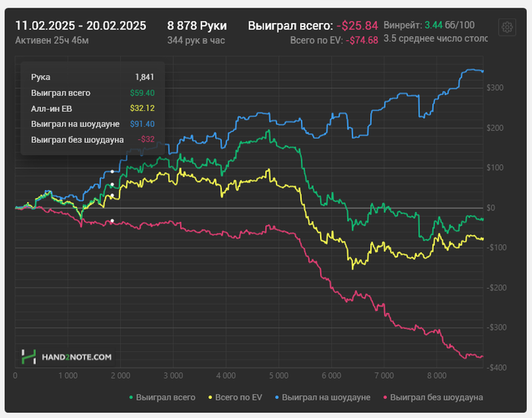Toggle the 'Всего по EV' yellow legend series
The height and width of the screenshot is (418, 532).
point(235,397)
